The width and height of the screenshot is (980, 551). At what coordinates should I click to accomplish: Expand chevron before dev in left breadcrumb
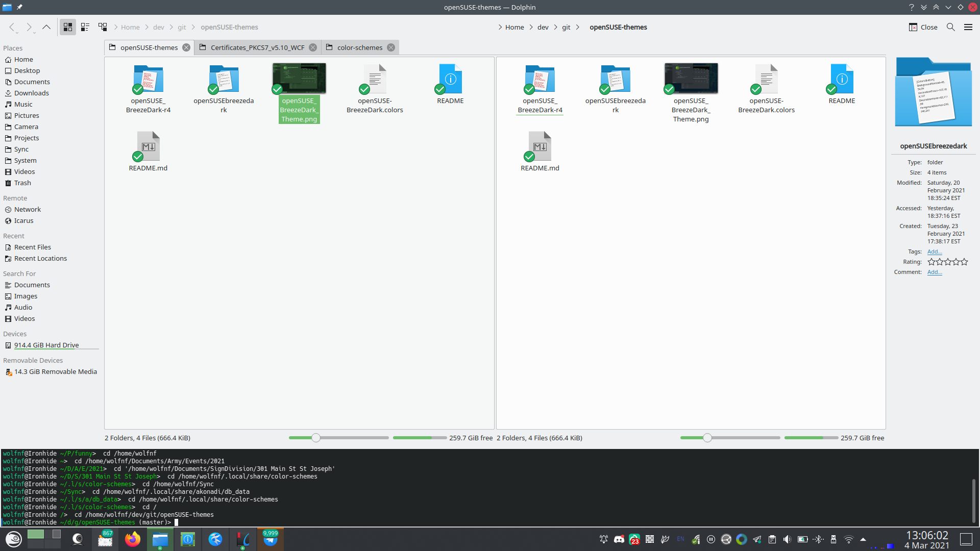[147, 27]
